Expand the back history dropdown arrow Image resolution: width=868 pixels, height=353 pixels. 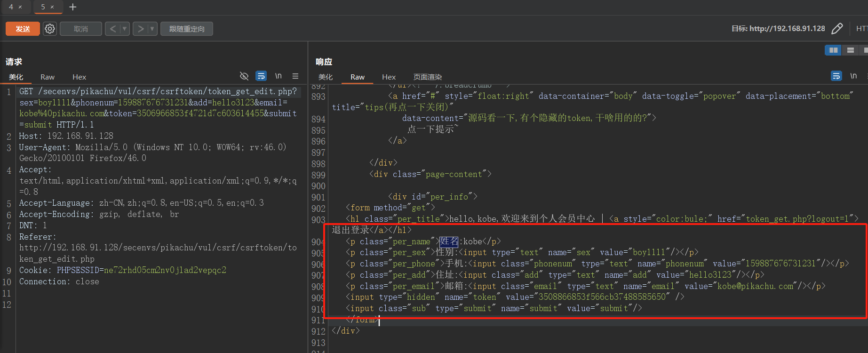(x=125, y=29)
